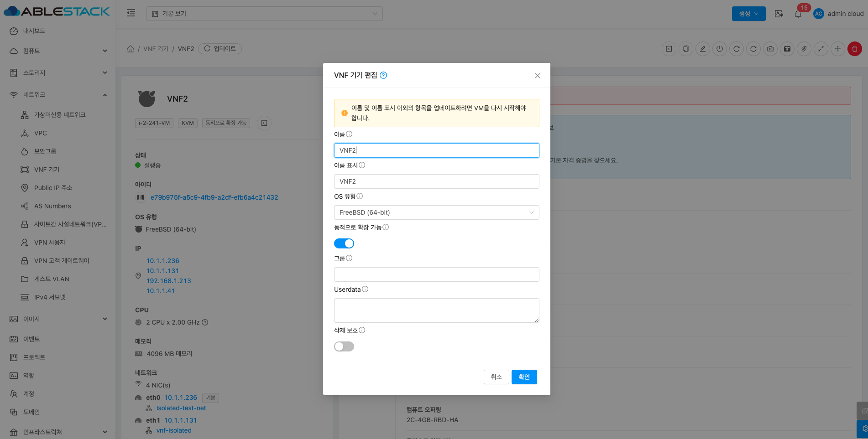Open the 기본 보기 view selector
The width and height of the screenshot is (868, 439).
tap(264, 14)
